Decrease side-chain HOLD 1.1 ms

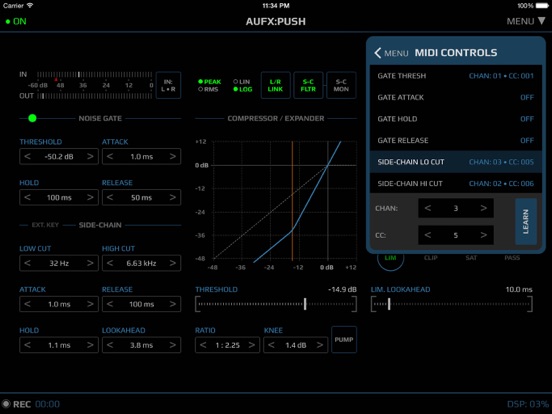[27, 345]
